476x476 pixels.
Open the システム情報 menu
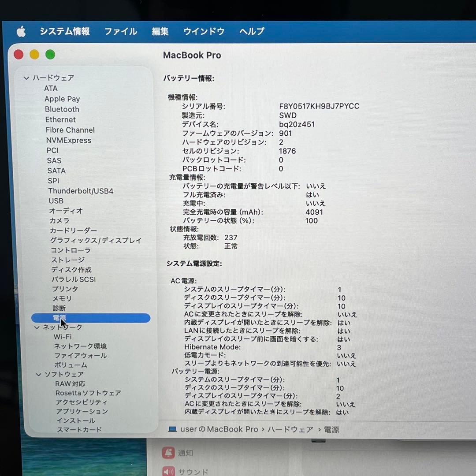point(64,31)
